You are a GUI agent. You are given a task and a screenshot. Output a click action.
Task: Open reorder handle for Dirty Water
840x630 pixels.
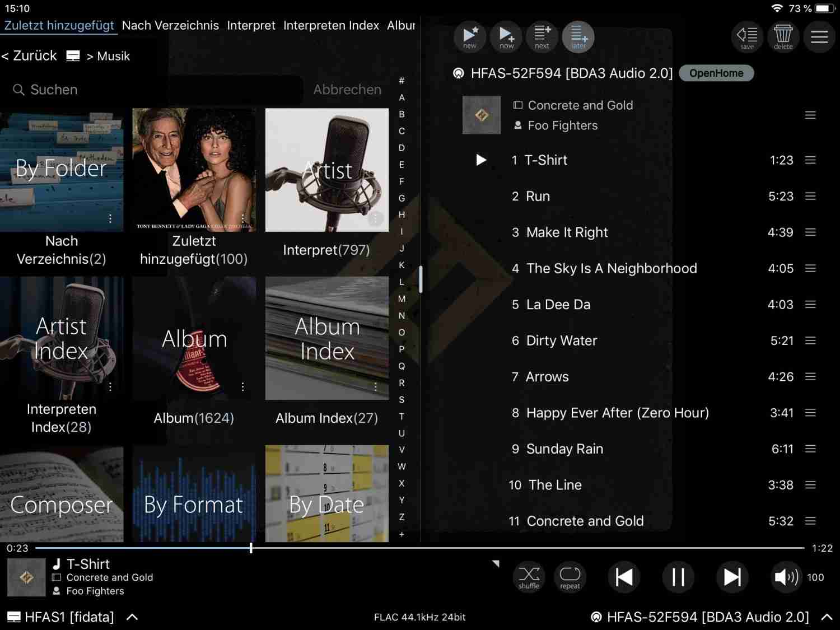[x=810, y=340]
